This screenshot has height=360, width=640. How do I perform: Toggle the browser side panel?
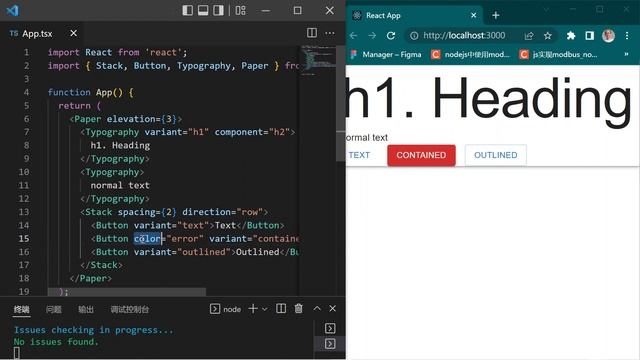589,36
